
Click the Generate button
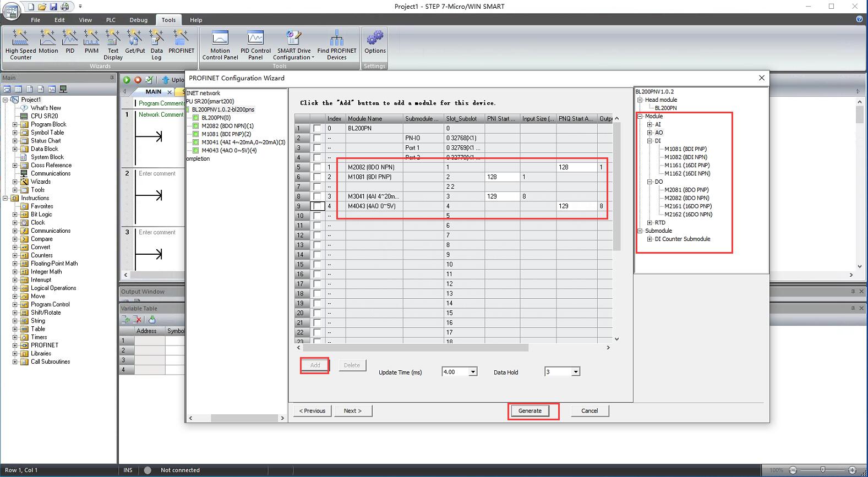coord(529,411)
